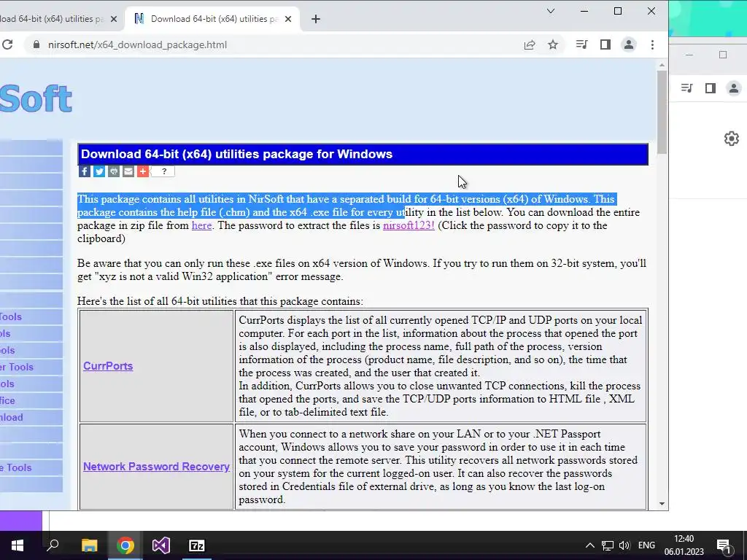
Task: Select the active Download 64-bit utilities tab
Action: (212, 19)
